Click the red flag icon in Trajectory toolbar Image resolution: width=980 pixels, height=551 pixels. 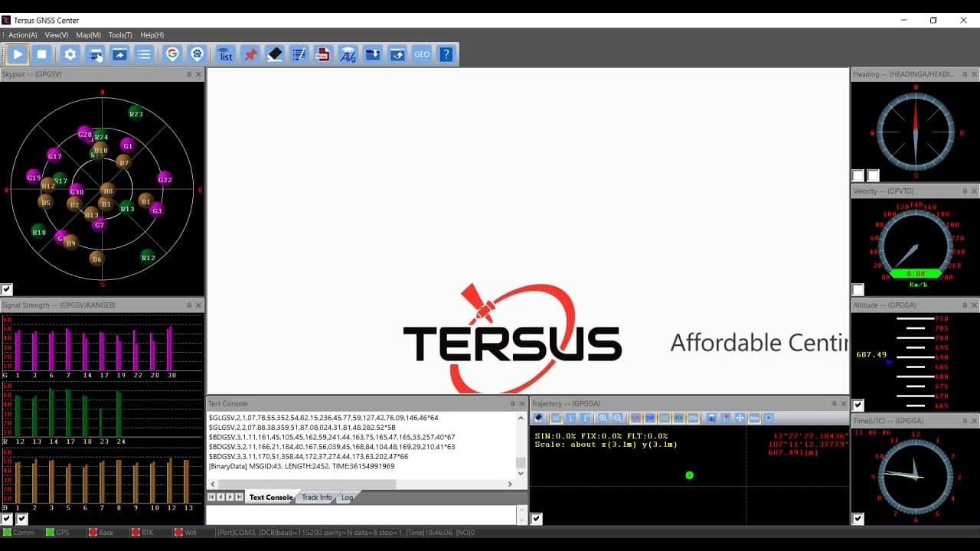[x=726, y=418]
